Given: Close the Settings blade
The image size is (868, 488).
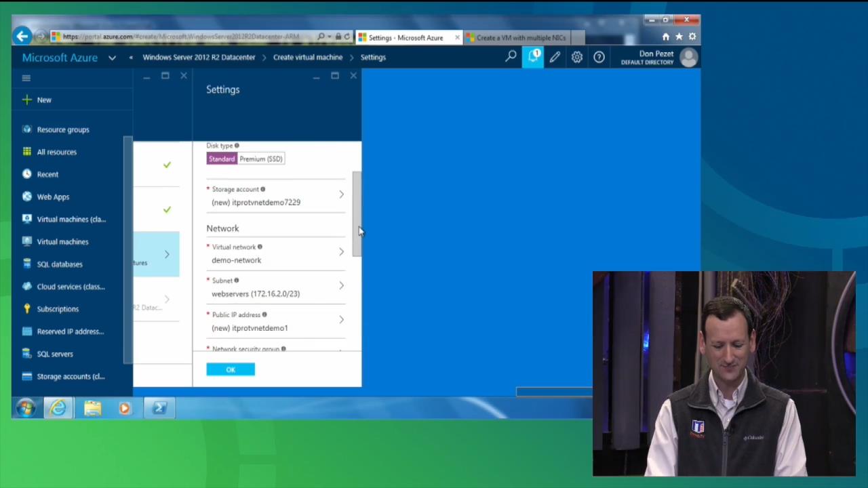Looking at the screenshot, I should pos(353,76).
